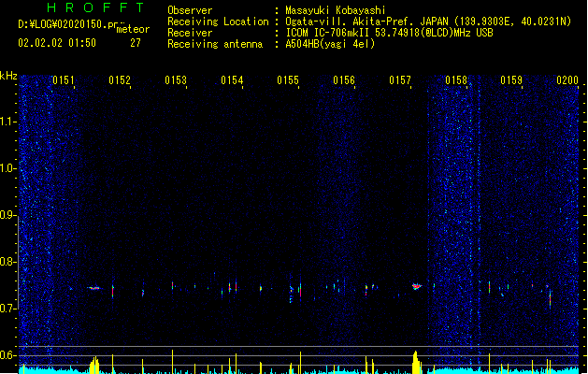Click the 1.0 kHz frequency label

pos(7,168)
